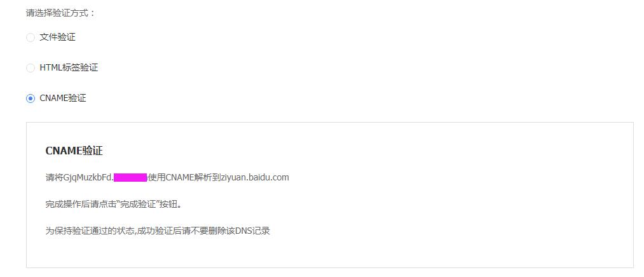Click the CNAME验证 option label beside radio

click(63, 98)
